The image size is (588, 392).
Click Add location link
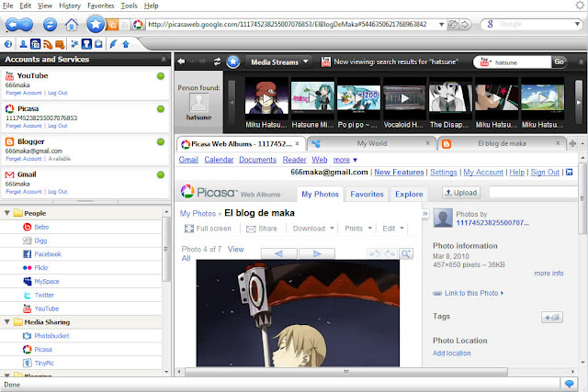click(x=451, y=353)
